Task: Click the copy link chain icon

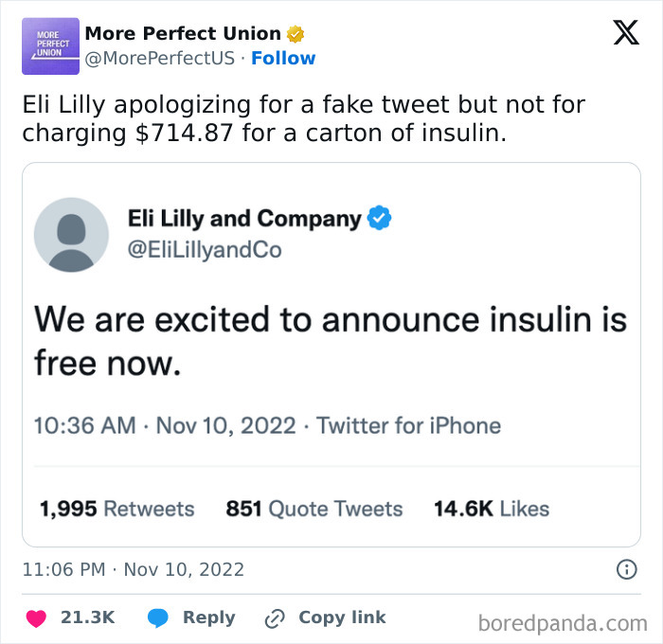Action: point(275,617)
